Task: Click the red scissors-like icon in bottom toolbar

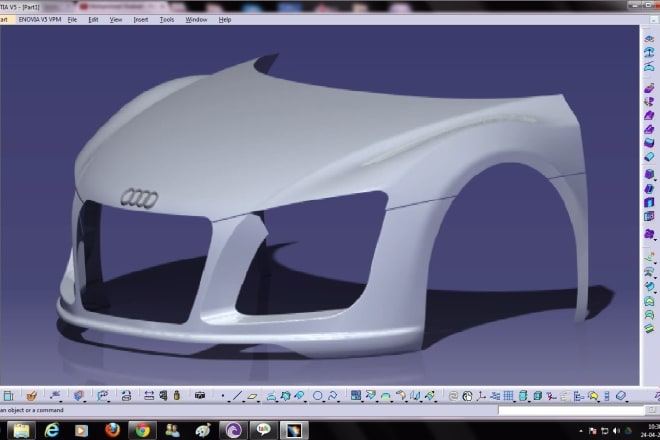Action: [x=551, y=396]
